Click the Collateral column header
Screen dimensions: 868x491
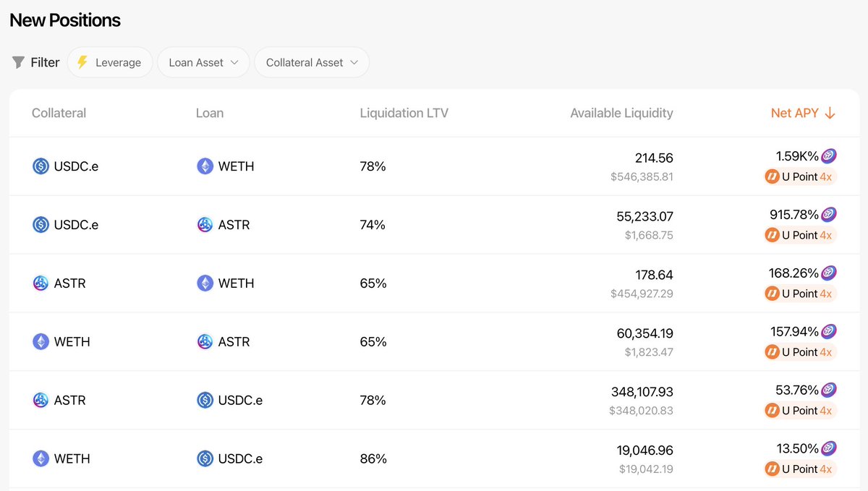coord(59,114)
